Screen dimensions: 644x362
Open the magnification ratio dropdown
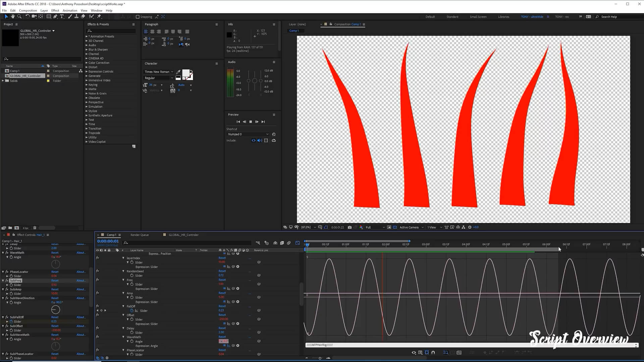(308, 227)
